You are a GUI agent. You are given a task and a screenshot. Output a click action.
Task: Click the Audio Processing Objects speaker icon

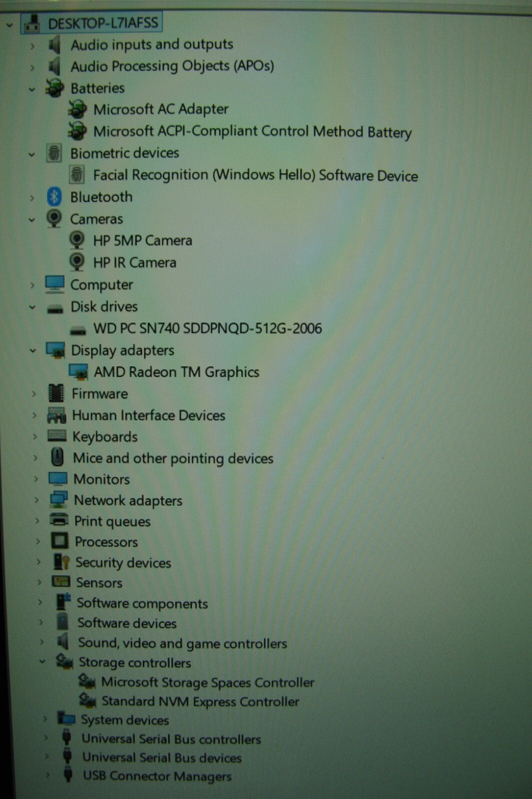tap(54, 66)
